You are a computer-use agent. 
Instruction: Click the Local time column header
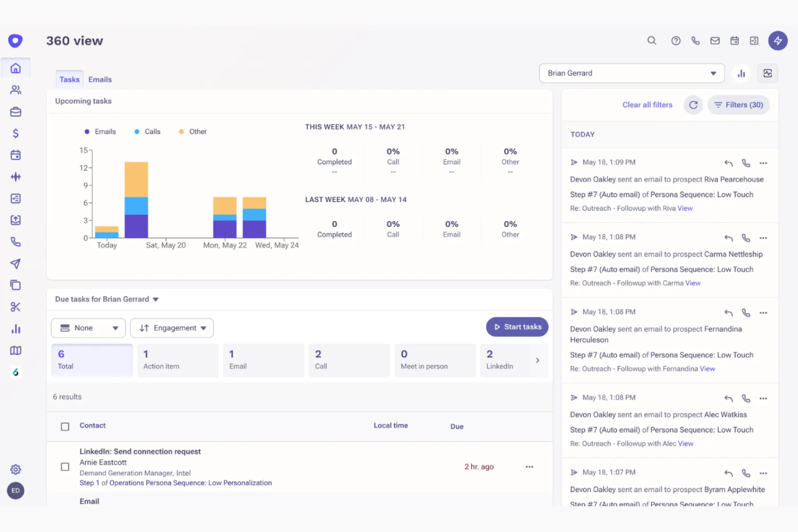(391, 425)
